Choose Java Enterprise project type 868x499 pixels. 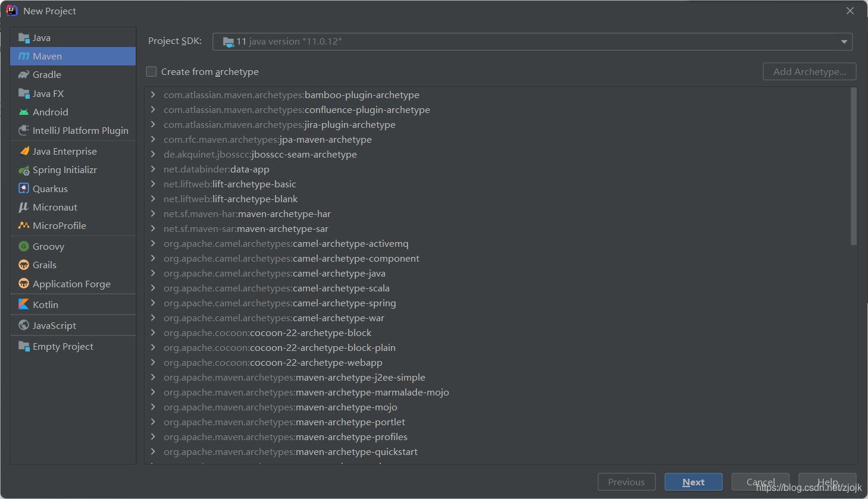(73, 151)
